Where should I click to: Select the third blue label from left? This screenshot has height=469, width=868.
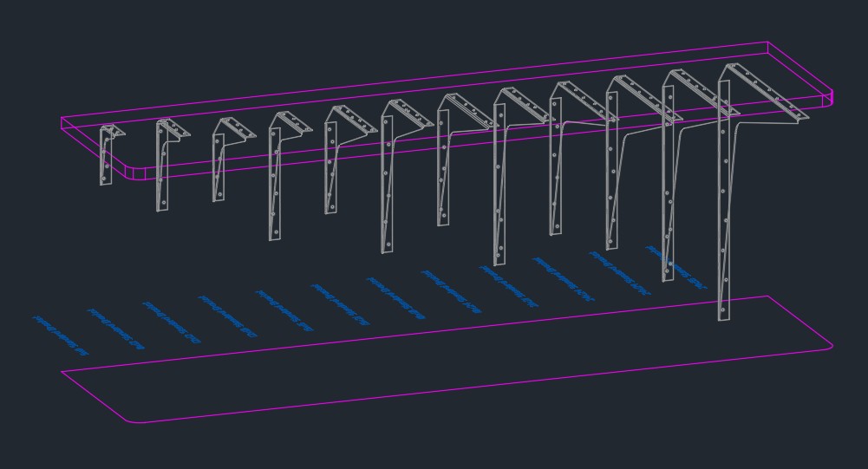173,322
